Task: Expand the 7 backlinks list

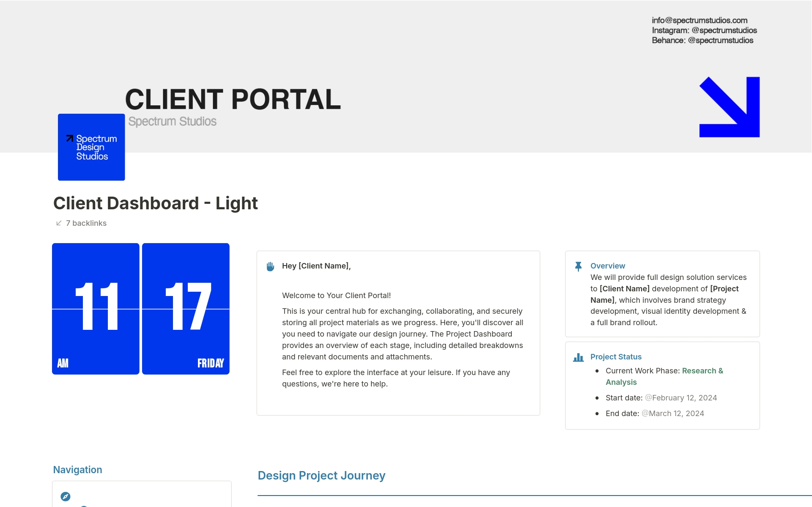Action: click(86, 223)
